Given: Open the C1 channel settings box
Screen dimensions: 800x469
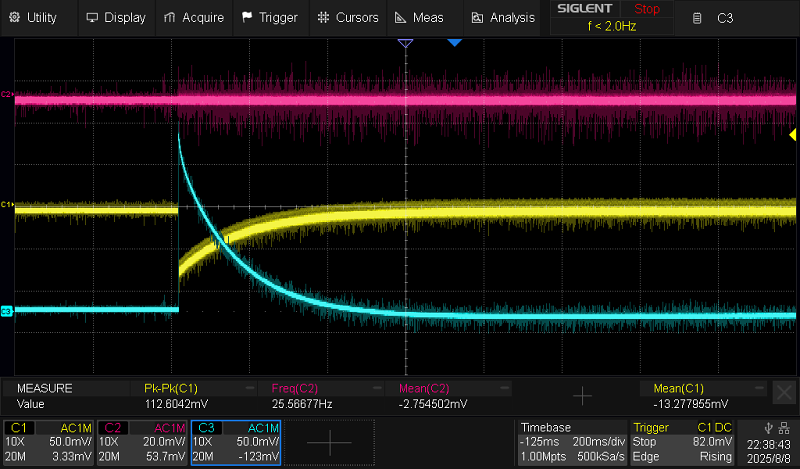Looking at the screenshot, I should 50,441.
